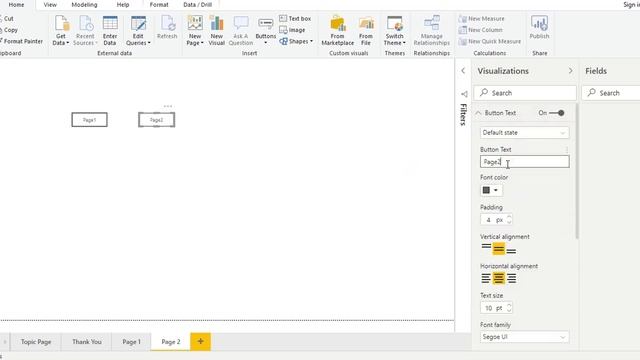Expand the Filters pane icon
Screen dimensions: 640x360
pyautogui.click(x=464, y=94)
